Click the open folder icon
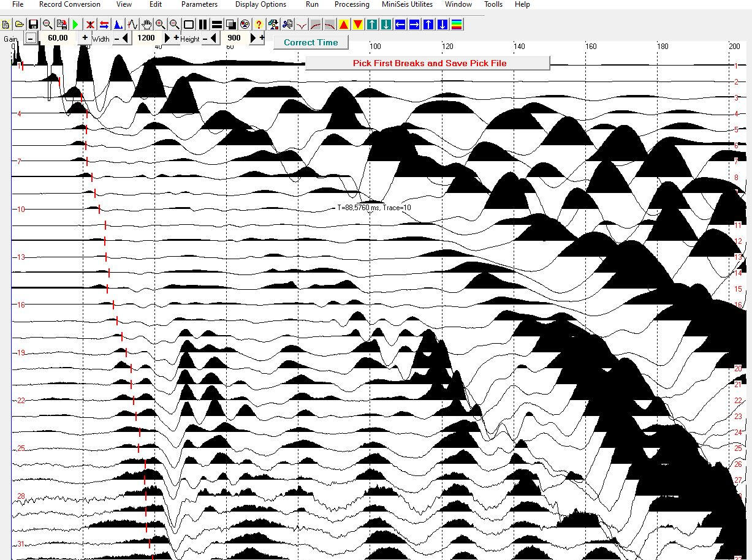Image resolution: width=752 pixels, height=560 pixels. pyautogui.click(x=20, y=25)
